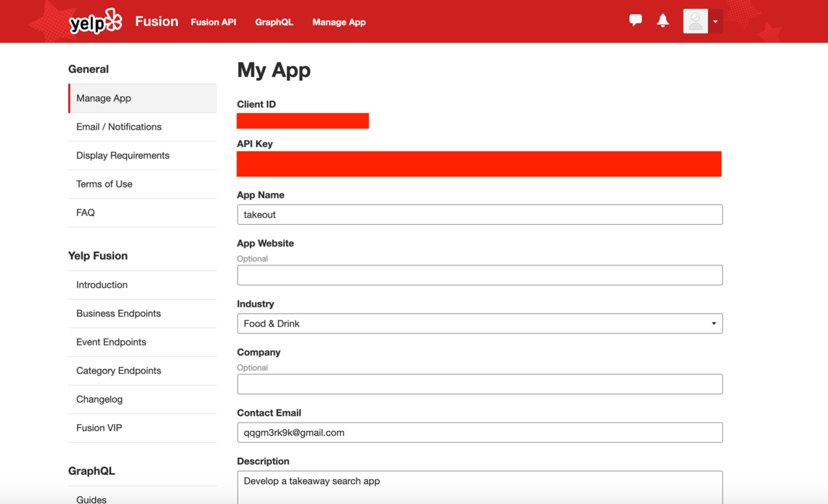
Task: Click the Client ID label
Action: coord(256,104)
